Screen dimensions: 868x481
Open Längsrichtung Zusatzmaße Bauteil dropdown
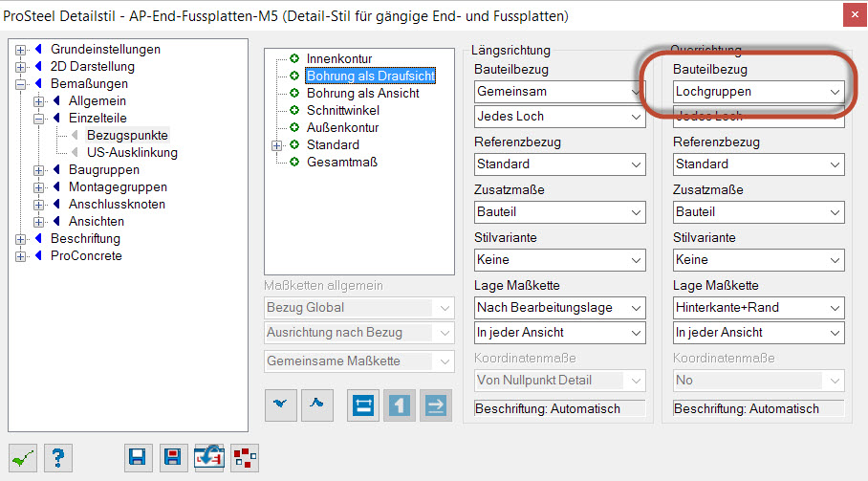tap(559, 212)
